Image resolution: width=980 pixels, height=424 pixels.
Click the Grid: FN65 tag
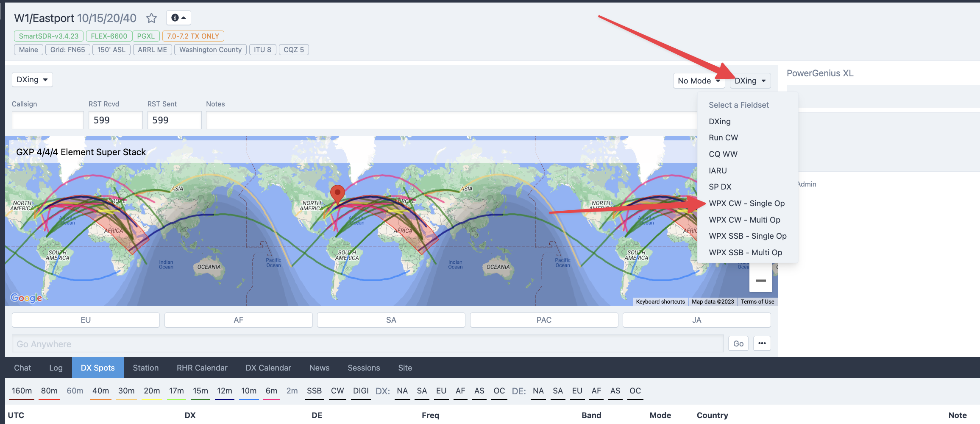[68, 50]
